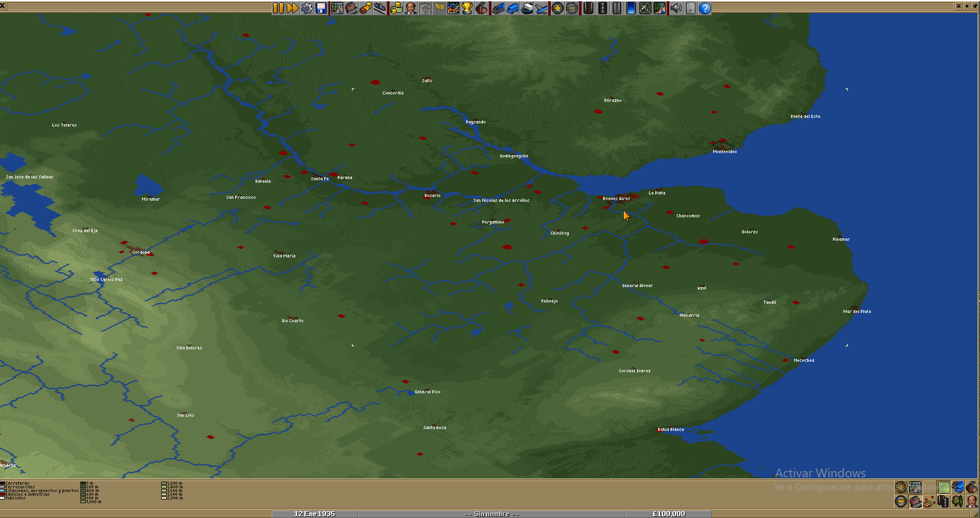Show industries on the minimap

point(972,487)
